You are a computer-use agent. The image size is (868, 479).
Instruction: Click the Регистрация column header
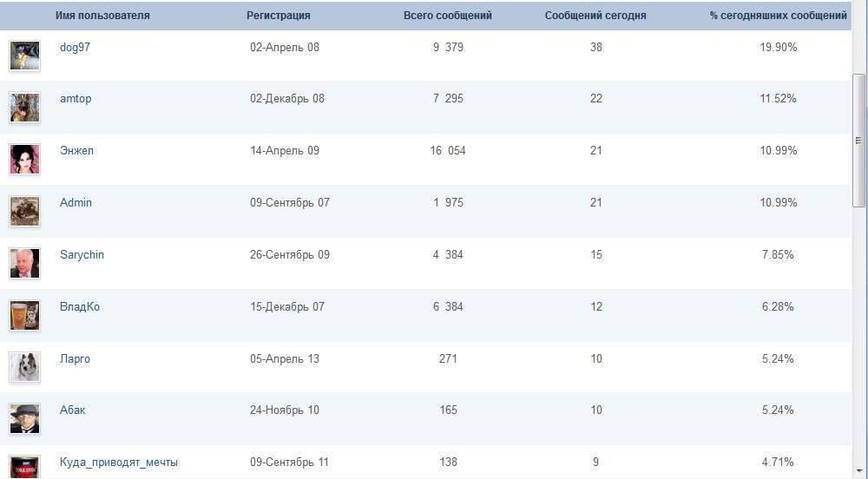point(279,16)
